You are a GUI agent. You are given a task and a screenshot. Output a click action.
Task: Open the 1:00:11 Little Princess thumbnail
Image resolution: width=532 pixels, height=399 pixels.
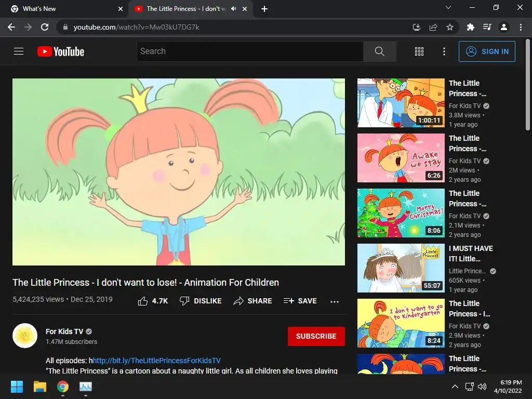click(401, 103)
